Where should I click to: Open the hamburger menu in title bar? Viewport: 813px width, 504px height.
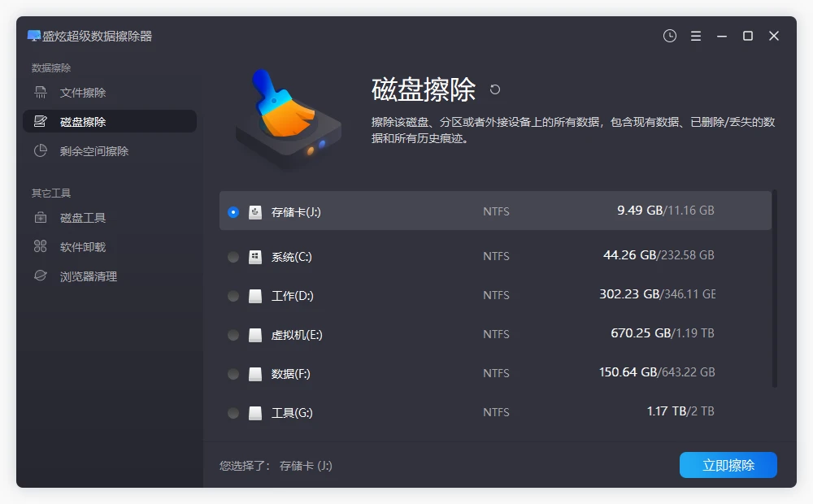tap(696, 36)
